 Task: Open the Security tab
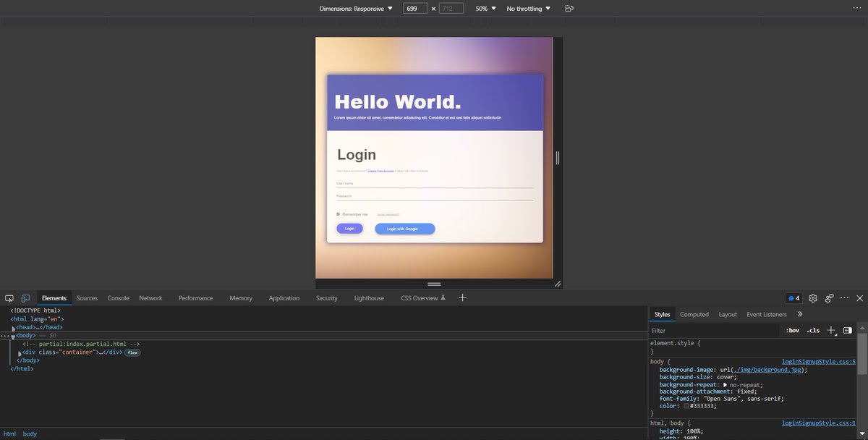[x=327, y=298]
